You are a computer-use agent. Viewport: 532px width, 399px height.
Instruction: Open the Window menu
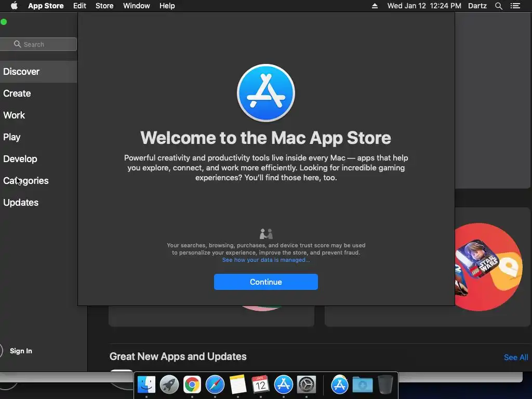pos(137,6)
